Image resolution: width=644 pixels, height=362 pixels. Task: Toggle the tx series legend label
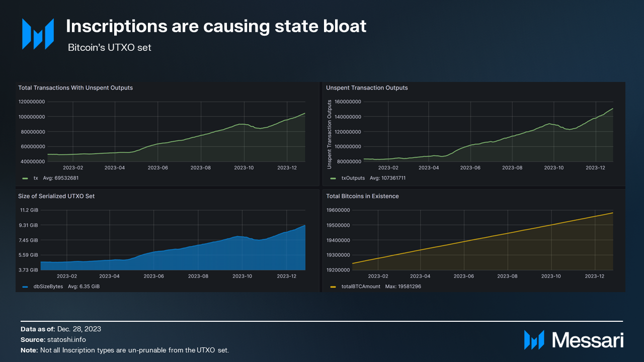36,178
